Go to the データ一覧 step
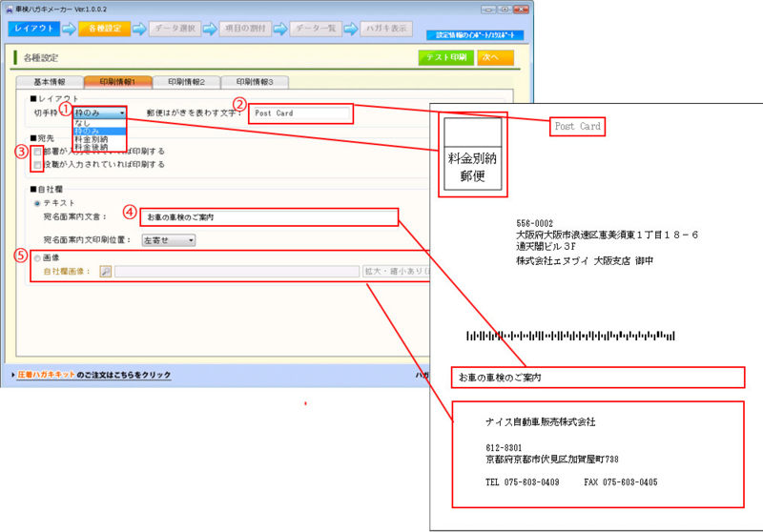Image resolution: width=763 pixels, height=532 pixels. (x=316, y=29)
